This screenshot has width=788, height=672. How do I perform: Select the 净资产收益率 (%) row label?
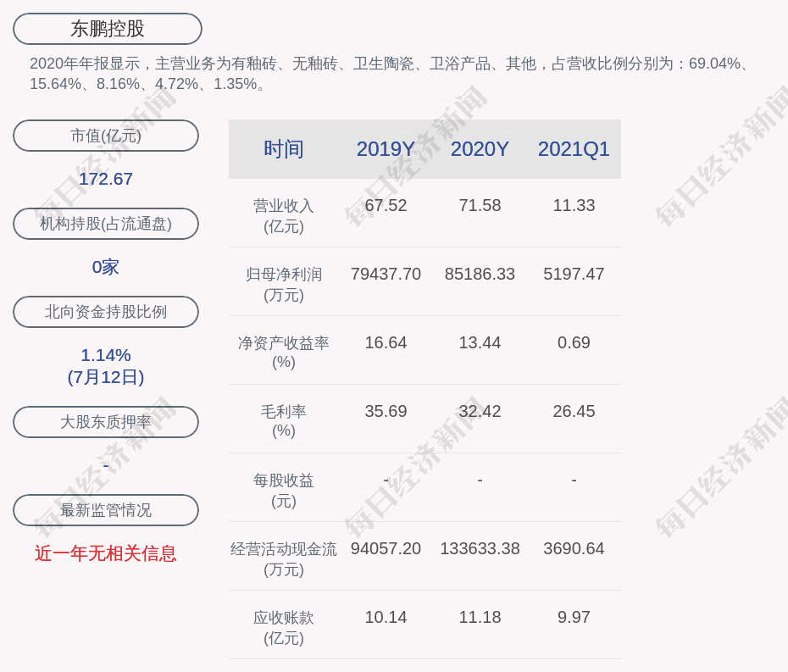(x=284, y=353)
